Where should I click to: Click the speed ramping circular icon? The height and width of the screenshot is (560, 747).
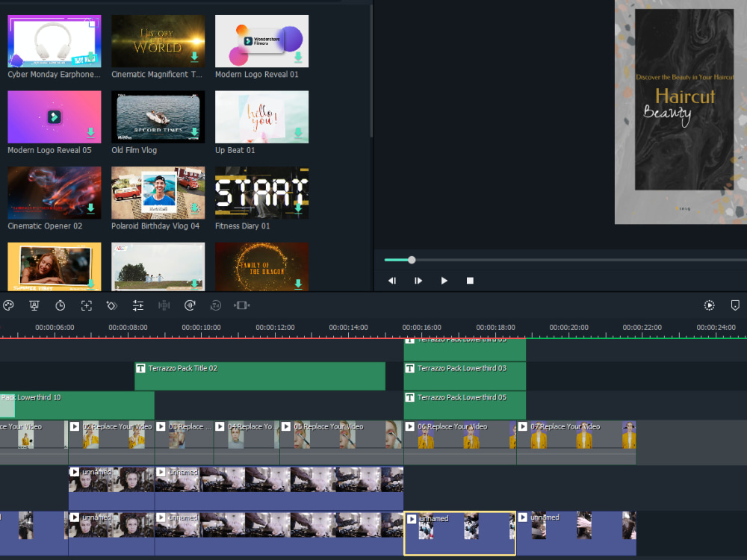[216, 305]
